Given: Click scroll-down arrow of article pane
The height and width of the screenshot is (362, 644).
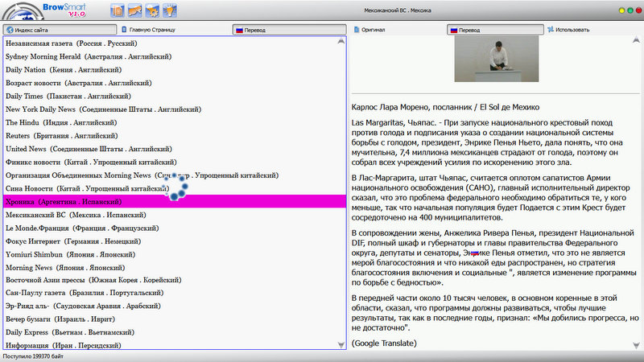Looking at the screenshot, I should click(x=636, y=345).
